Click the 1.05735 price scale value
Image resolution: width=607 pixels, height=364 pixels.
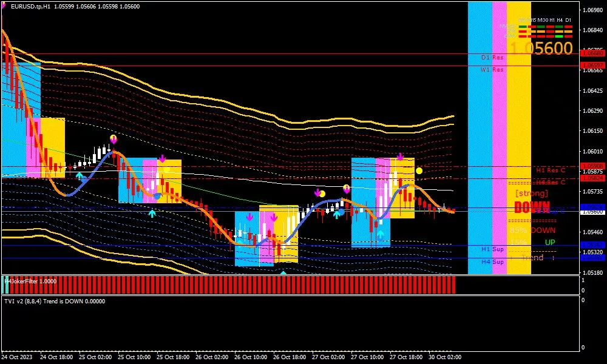click(593, 192)
